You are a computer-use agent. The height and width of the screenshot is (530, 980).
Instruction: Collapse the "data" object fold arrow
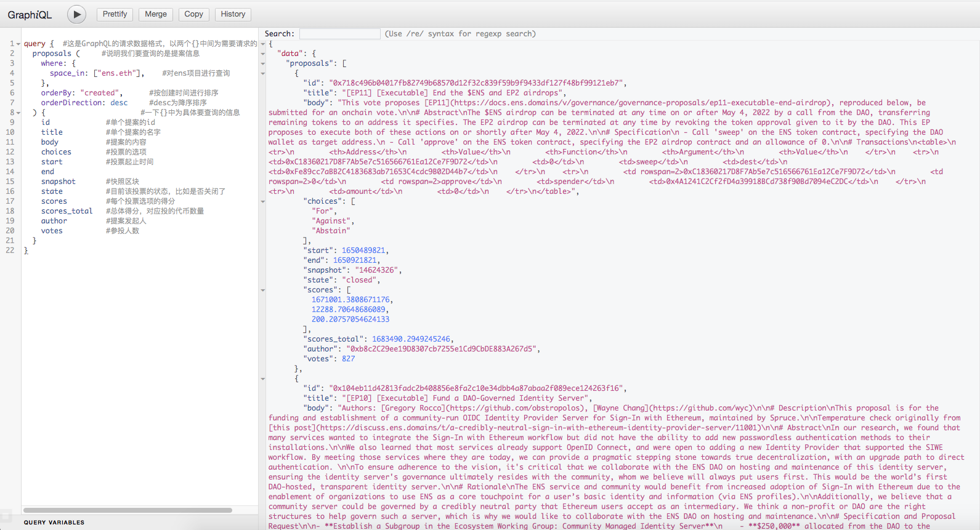[263, 54]
